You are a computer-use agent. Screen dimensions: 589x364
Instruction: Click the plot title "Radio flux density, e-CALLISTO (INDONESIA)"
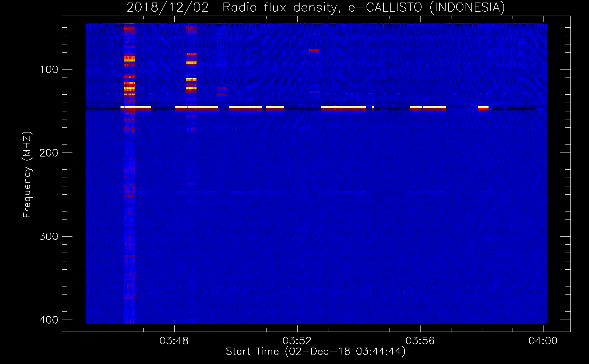[364, 7]
